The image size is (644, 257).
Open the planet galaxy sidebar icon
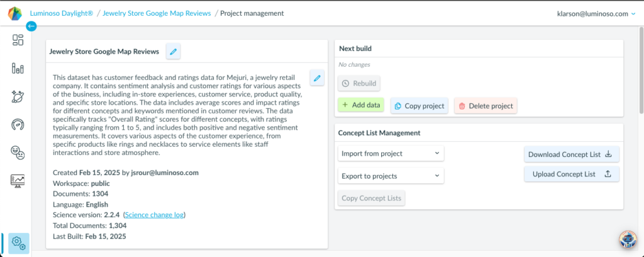pos(18,96)
